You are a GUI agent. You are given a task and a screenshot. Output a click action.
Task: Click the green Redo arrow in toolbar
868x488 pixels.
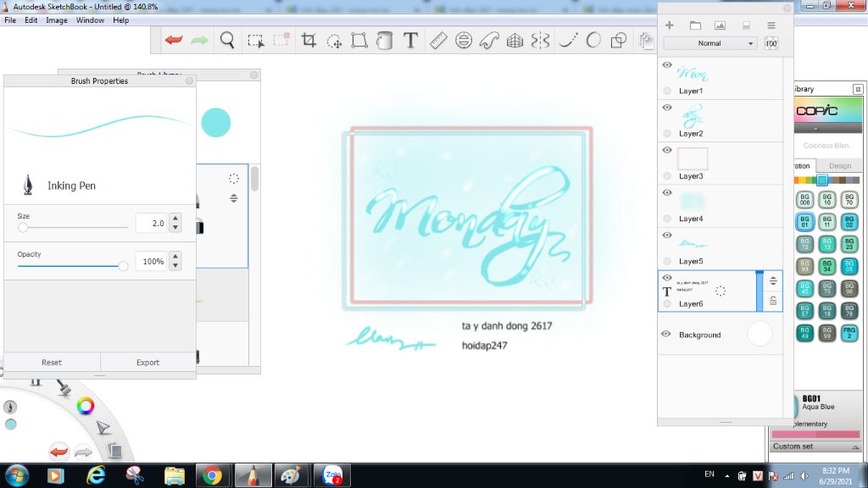point(200,40)
